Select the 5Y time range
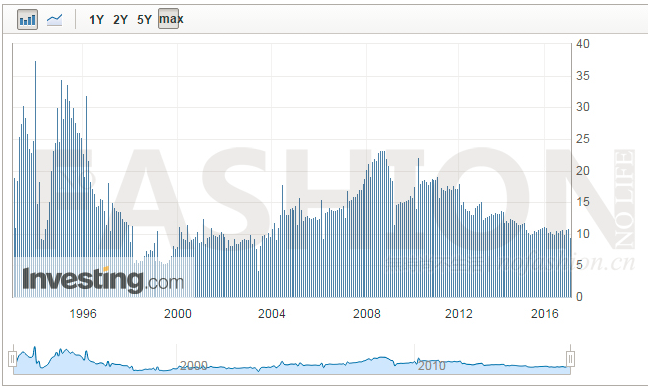 144,19
